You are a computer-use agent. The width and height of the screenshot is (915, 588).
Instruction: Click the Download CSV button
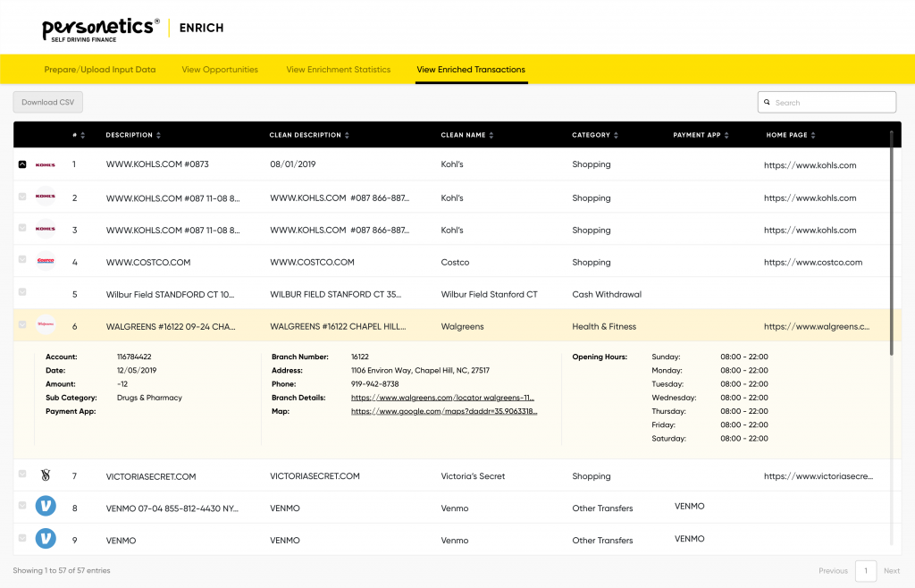click(48, 102)
